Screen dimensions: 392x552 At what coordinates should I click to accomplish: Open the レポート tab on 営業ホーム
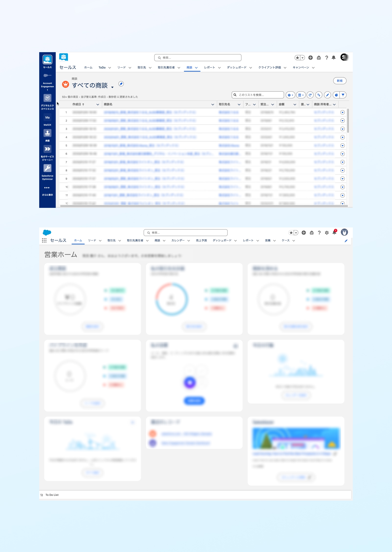248,240
